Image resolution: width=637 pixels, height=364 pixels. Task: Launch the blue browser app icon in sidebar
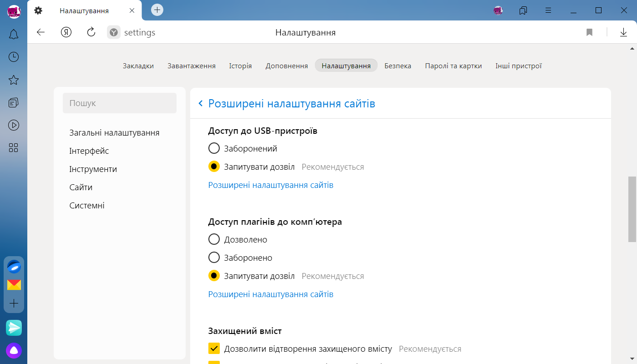pos(14,267)
